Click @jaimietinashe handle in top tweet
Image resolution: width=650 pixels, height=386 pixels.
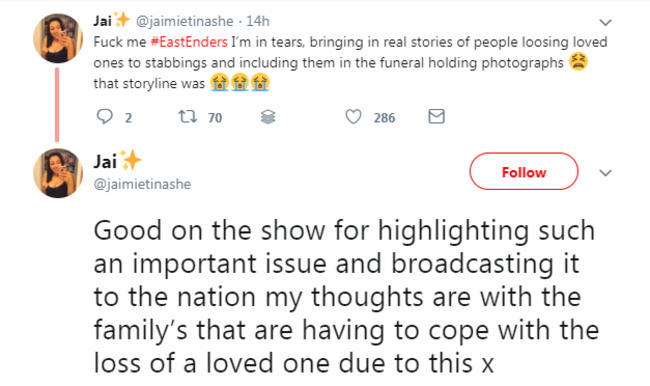(184, 21)
